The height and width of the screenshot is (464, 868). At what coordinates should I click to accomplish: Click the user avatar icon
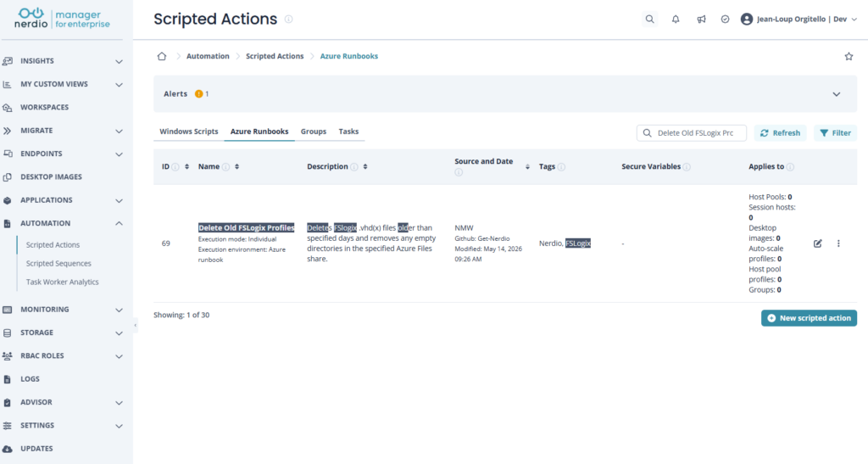coord(746,19)
